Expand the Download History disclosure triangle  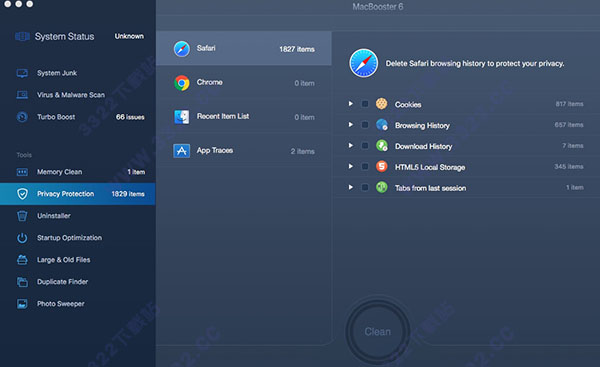tap(351, 145)
